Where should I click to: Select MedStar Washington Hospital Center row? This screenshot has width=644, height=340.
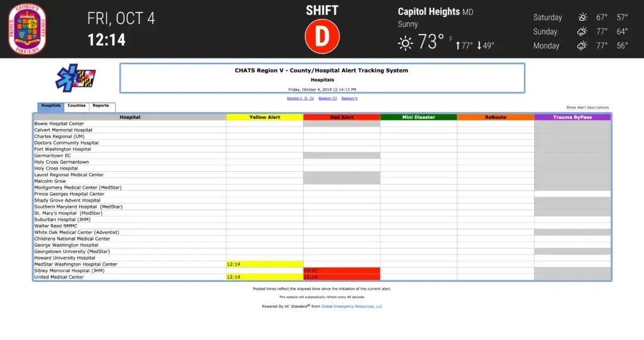pos(322,264)
